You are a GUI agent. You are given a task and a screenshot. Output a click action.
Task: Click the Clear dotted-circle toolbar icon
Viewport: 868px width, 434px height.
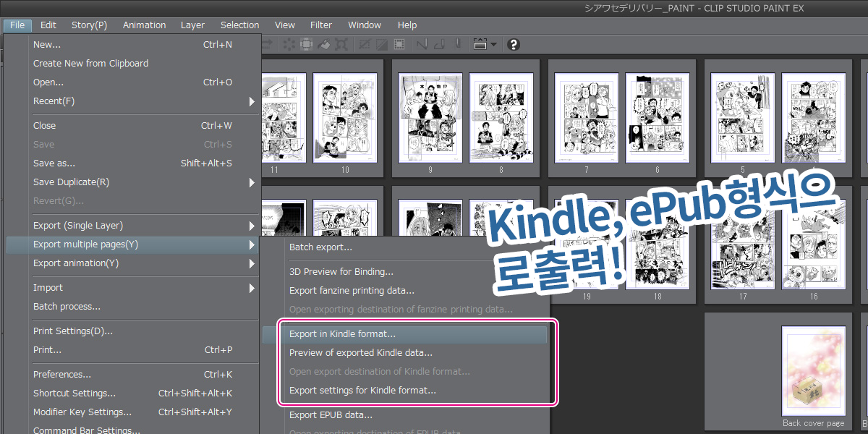pos(289,44)
